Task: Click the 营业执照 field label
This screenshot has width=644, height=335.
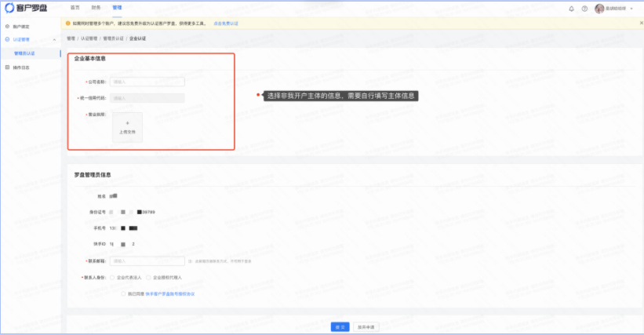Action: click(96, 115)
